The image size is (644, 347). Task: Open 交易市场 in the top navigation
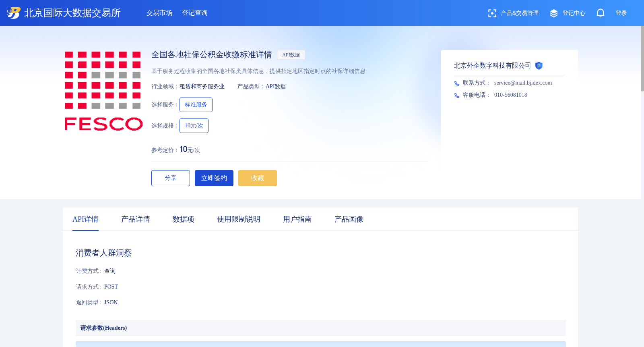point(159,13)
